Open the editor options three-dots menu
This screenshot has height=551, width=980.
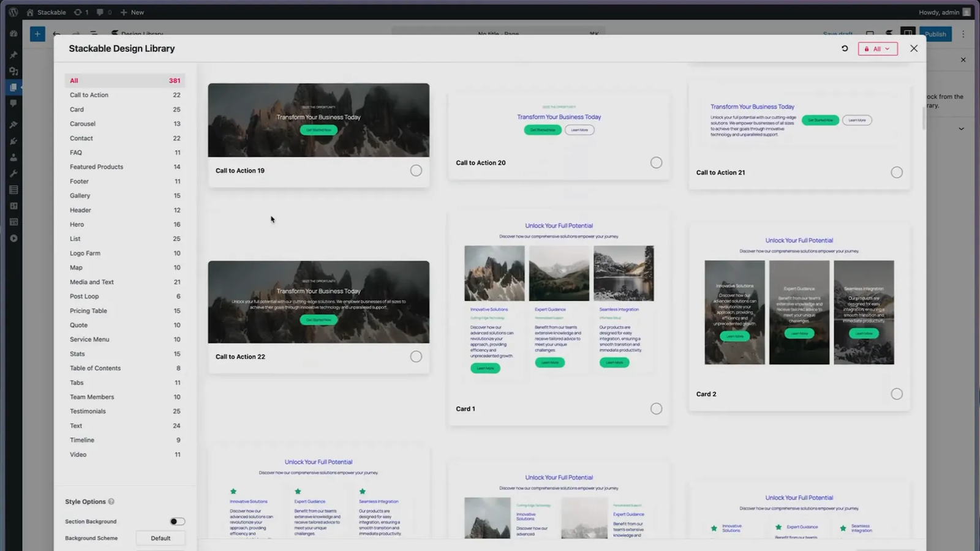(963, 34)
